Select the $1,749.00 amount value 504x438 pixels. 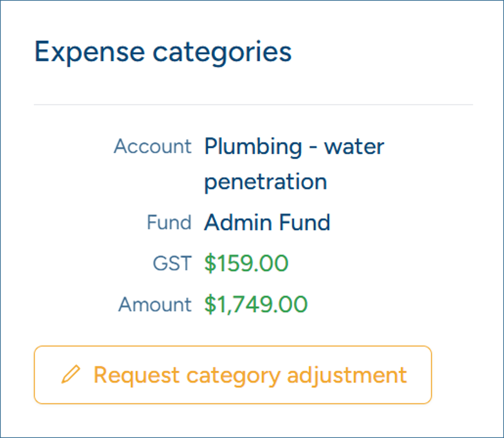tap(256, 305)
